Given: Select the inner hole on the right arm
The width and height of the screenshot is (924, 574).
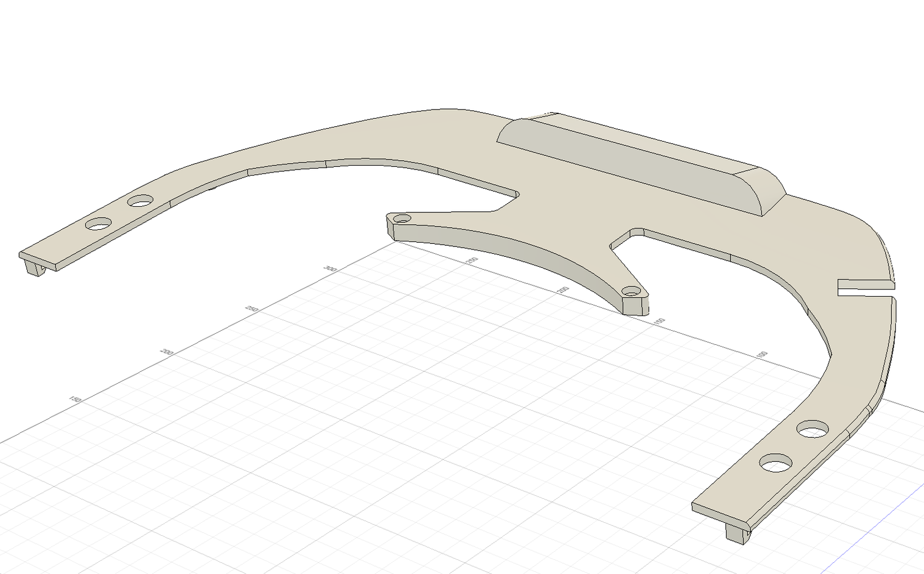Looking at the screenshot, I should (x=813, y=429).
